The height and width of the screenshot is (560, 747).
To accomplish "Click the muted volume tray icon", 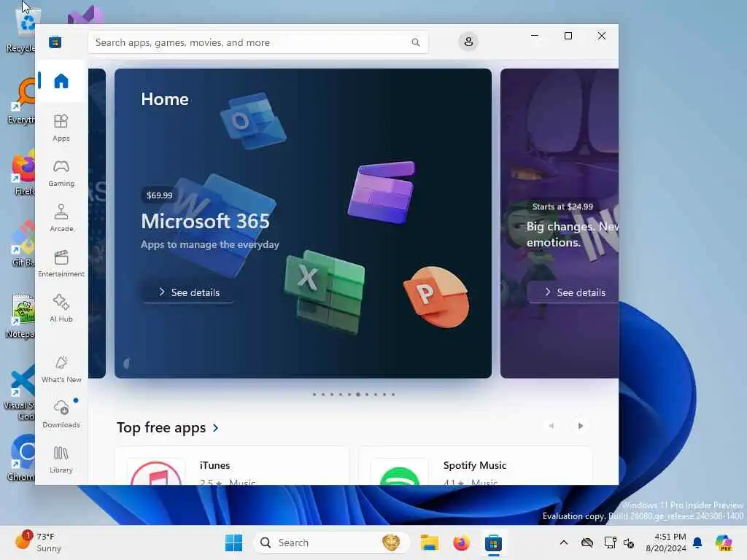I will (629, 542).
